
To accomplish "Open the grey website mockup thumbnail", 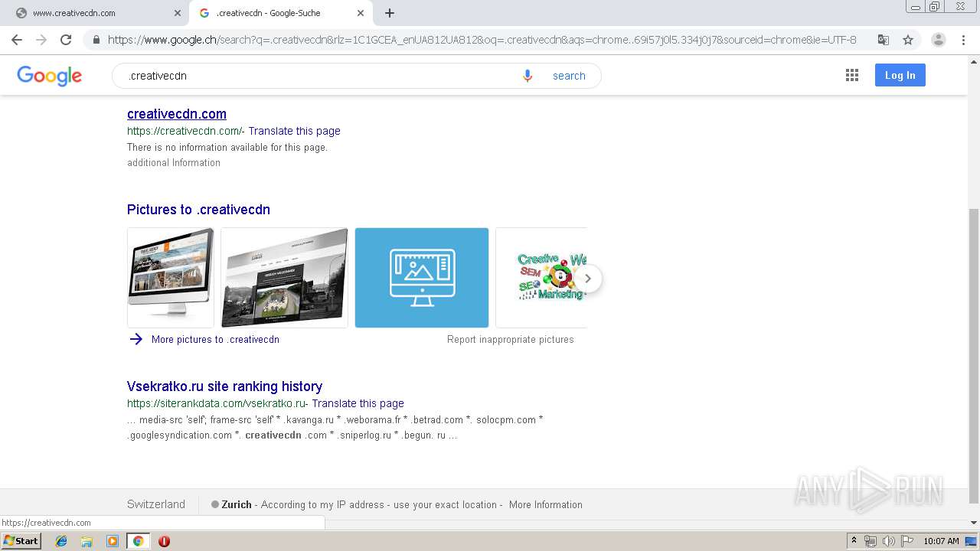I will 284,278.
